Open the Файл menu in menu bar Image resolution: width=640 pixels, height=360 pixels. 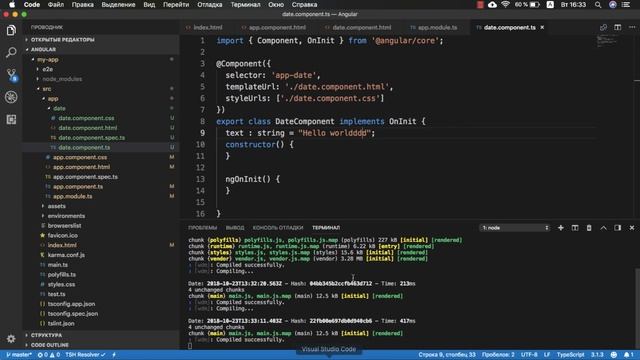pos(56,4)
